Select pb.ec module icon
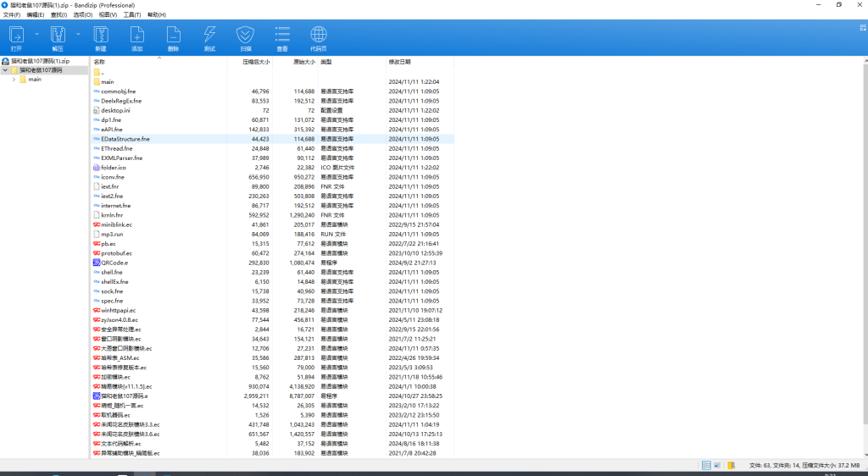Viewport: 868px width, 476px height. (97, 244)
